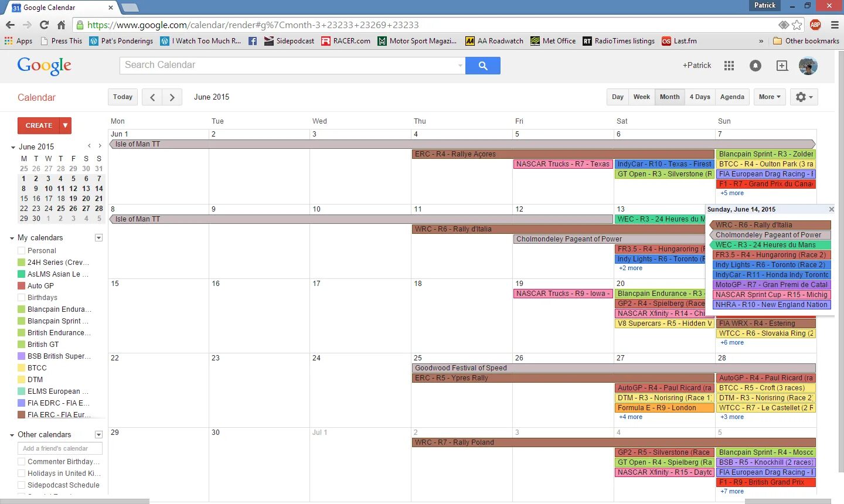Screen dimensions: 844x504
Task: Enable Sidepodcast Schedule calendar
Action: tap(22, 485)
